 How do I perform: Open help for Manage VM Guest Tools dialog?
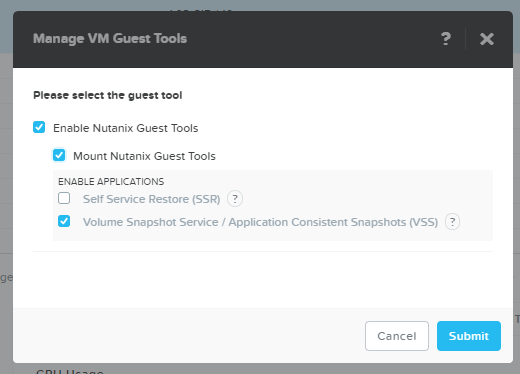pos(446,39)
